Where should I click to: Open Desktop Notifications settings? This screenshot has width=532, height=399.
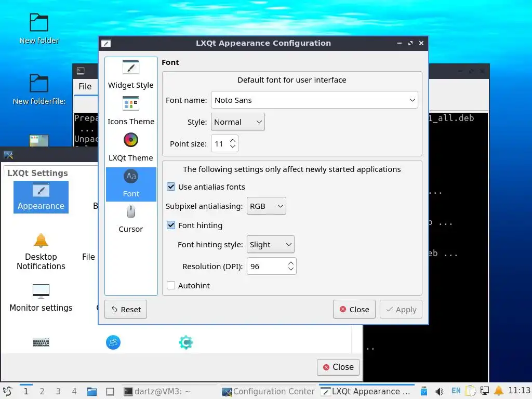click(x=41, y=252)
